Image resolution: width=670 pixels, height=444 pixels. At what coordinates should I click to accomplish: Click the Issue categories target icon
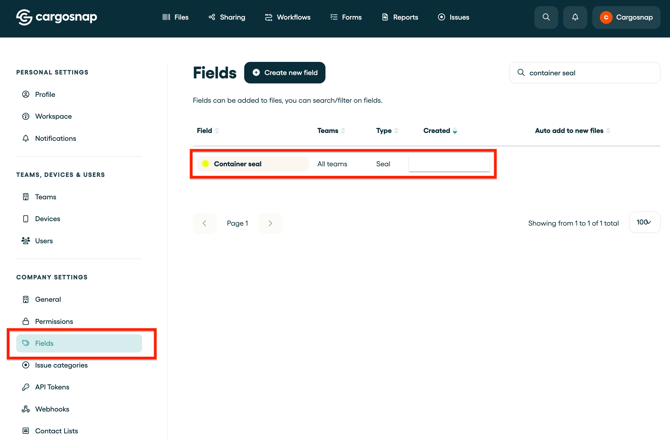tap(26, 365)
